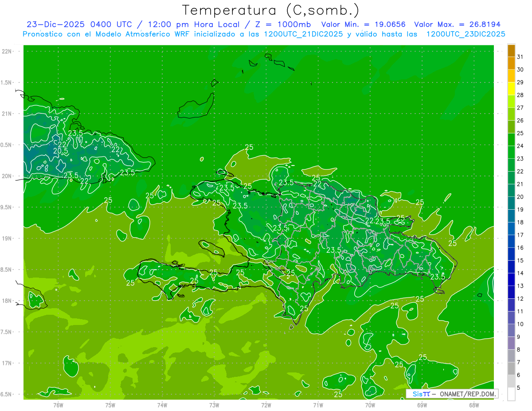This screenshot has width=532, height=411.
Task: Click the '73W' longitude axis label
Action: [x=214, y=405]
